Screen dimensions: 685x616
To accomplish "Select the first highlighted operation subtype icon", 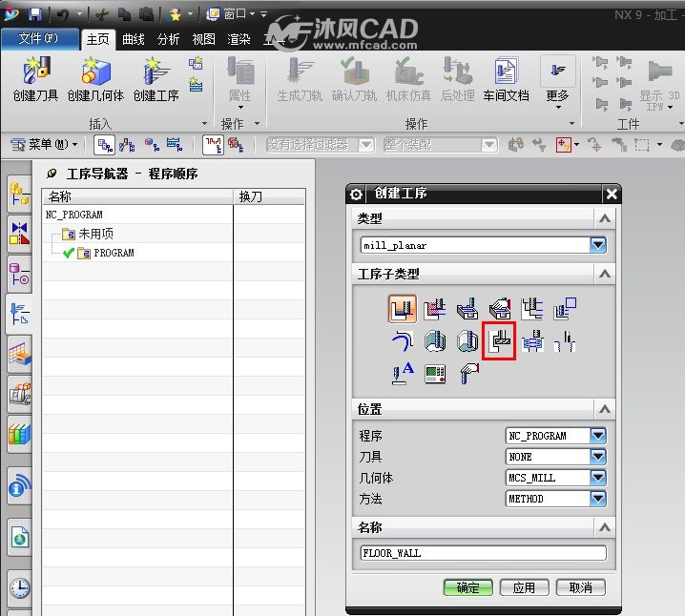I will (403, 309).
